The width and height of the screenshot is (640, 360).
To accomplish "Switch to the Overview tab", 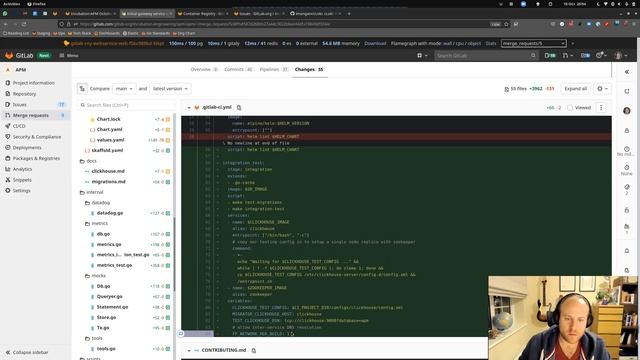I will (x=204, y=69).
